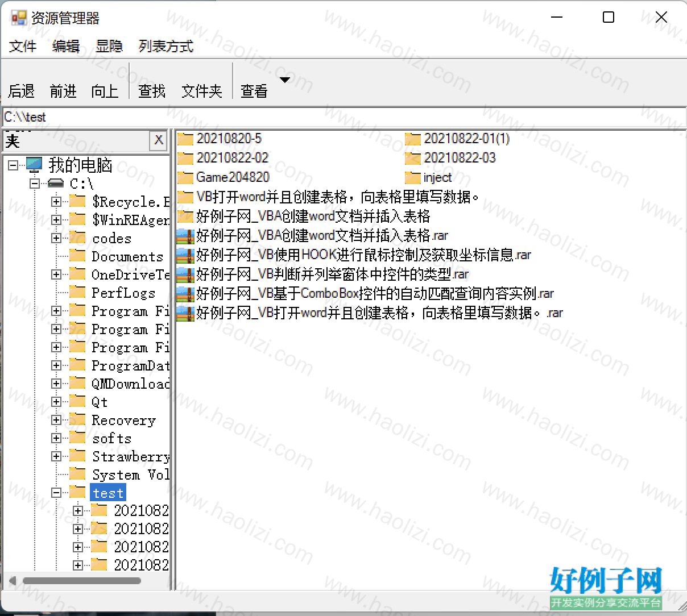Open the 编辑 menu
The image size is (687, 616).
click(66, 46)
